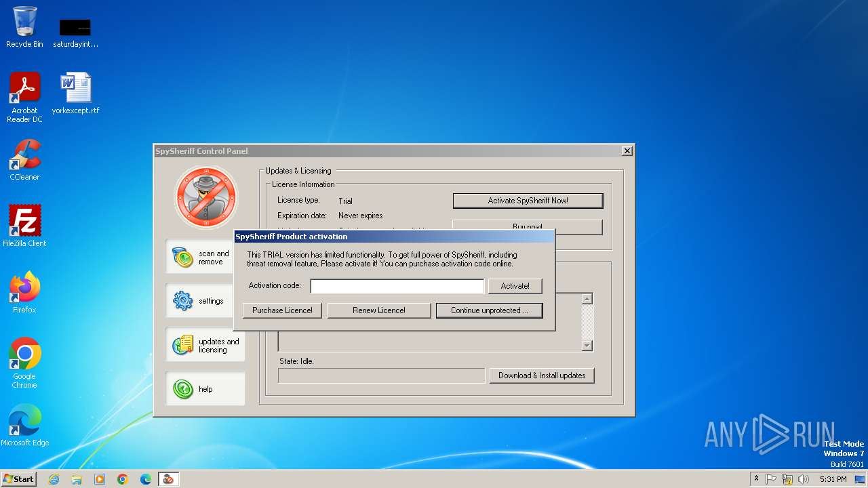Screen dimensions: 868x488
Task: Select the saturdayint desktop file
Action: tap(75, 33)
